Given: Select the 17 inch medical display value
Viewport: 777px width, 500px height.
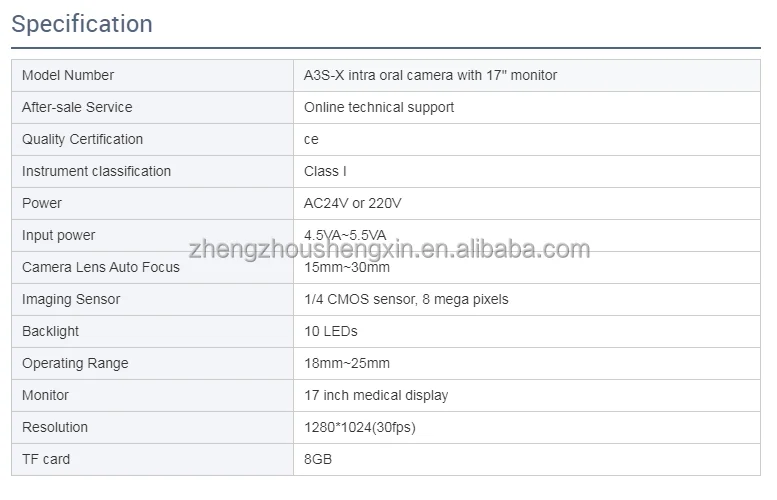Looking at the screenshot, I should coord(376,395).
